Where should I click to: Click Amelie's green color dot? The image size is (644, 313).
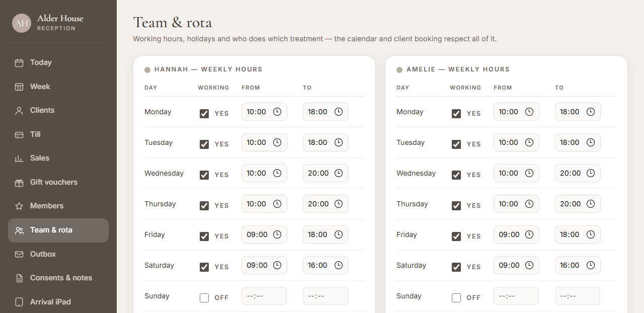399,70
